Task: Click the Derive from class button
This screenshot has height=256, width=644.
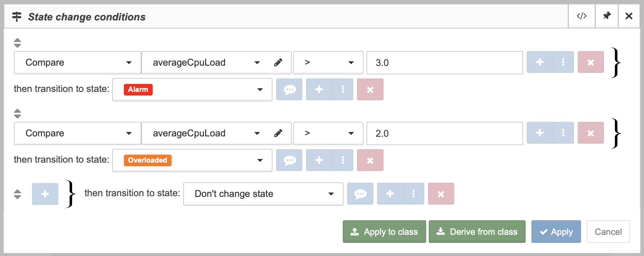Action: pos(477,232)
